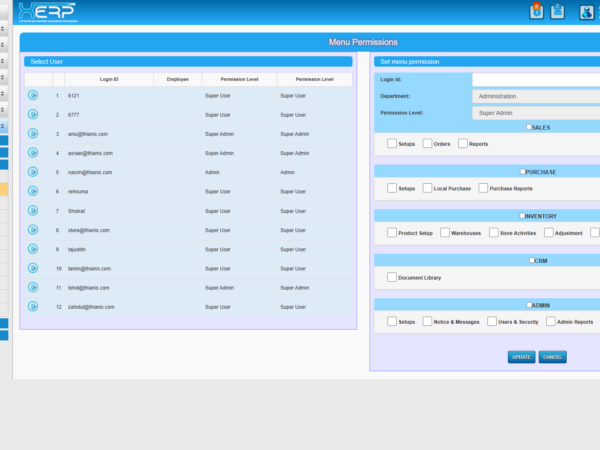Click the arrow icon for anis@thianis.com
The height and width of the screenshot is (450, 600).
click(33, 133)
